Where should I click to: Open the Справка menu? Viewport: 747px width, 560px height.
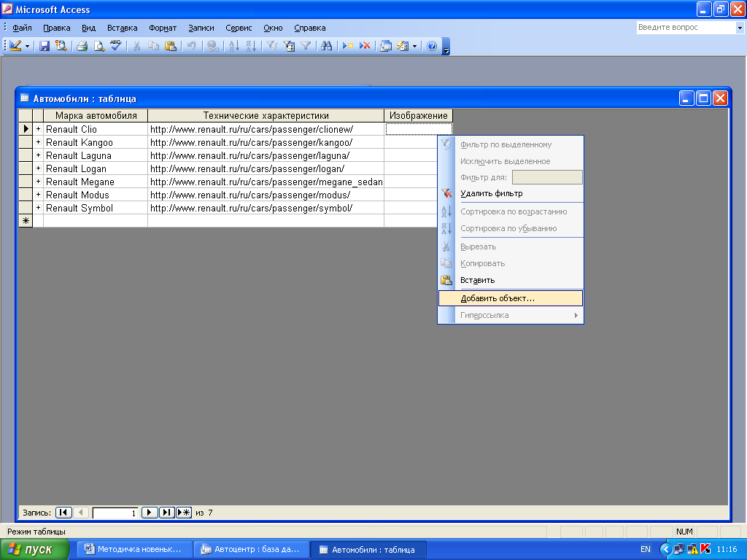[x=309, y=28]
